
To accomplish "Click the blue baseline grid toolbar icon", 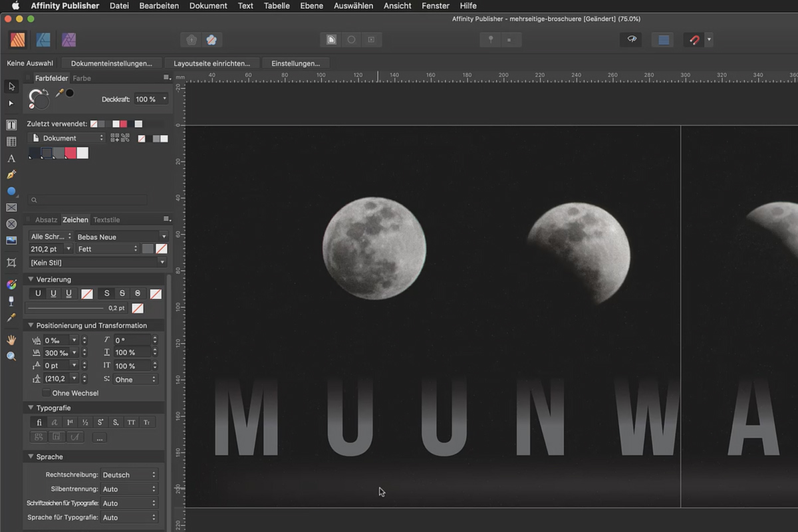I will (663, 40).
